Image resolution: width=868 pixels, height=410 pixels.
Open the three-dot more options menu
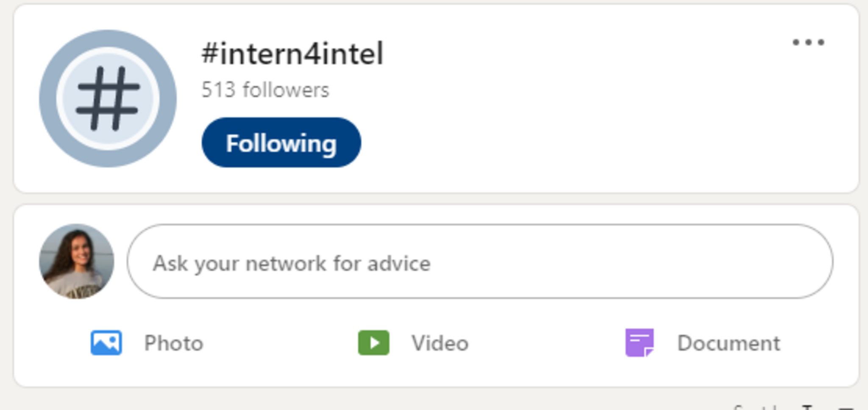click(x=808, y=42)
